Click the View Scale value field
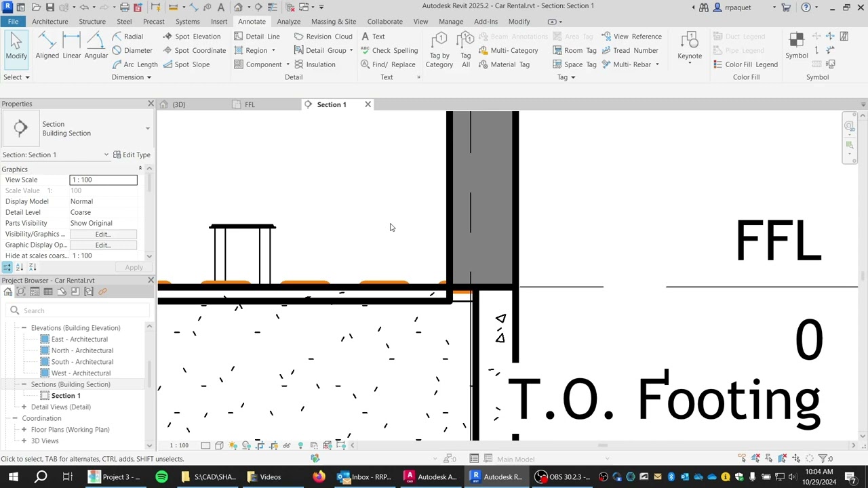Viewport: 868px width, 488px height. click(x=103, y=180)
